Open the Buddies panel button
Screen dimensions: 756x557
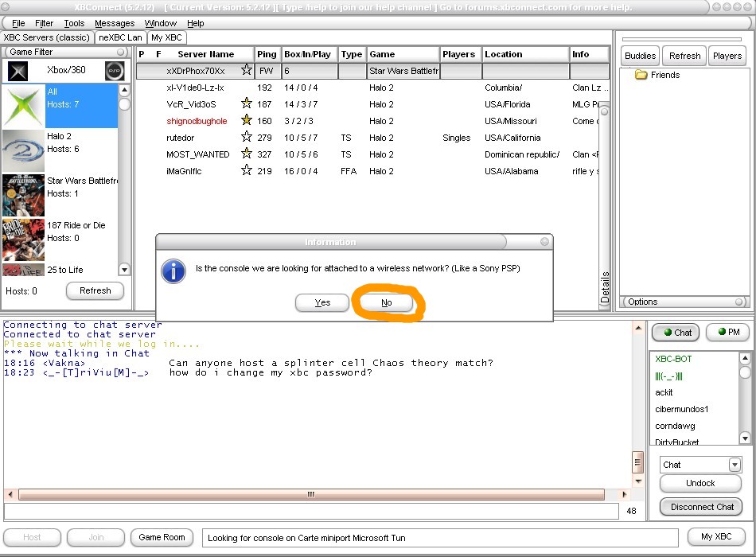pos(640,56)
